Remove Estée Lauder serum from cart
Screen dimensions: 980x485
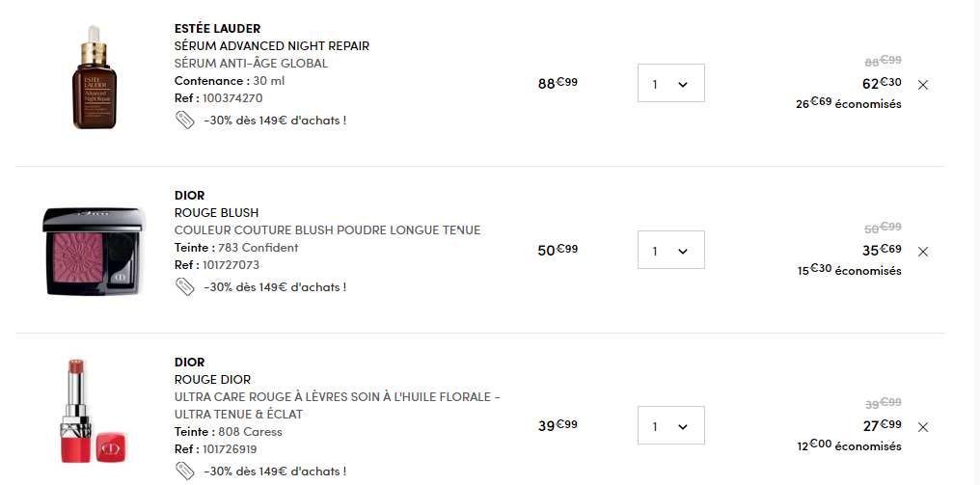[923, 85]
